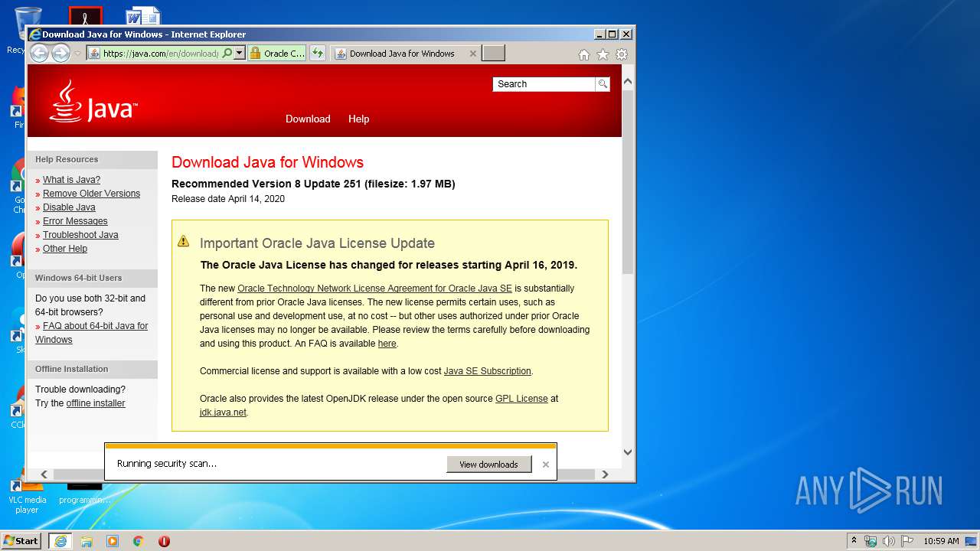Click Internet Explorer in the taskbar
Screen dimensions: 980x551
[60, 541]
